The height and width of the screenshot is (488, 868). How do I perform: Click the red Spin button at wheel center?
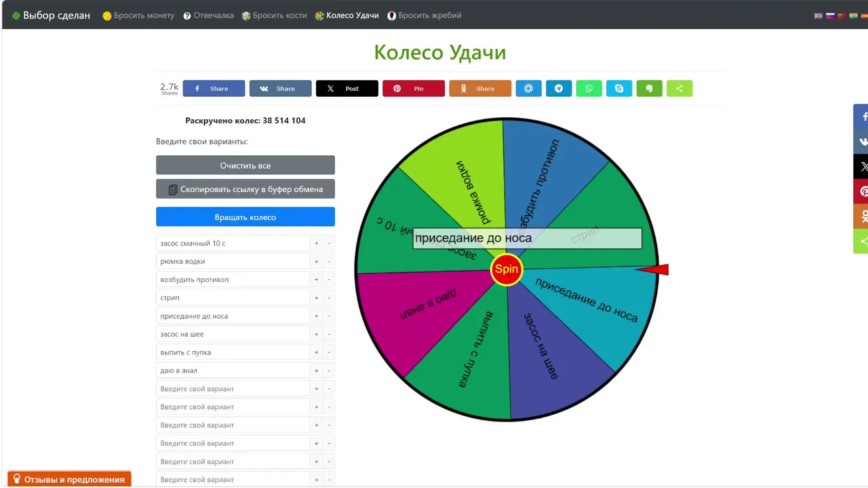[507, 269]
